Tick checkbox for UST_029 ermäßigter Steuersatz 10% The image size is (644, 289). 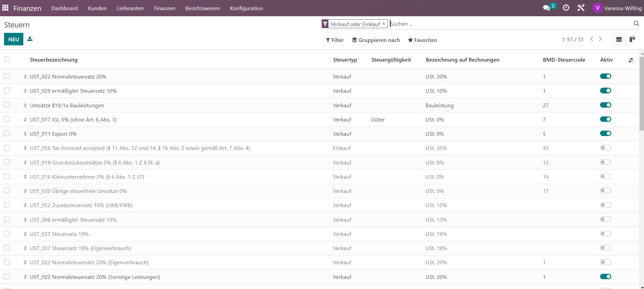[7, 91]
